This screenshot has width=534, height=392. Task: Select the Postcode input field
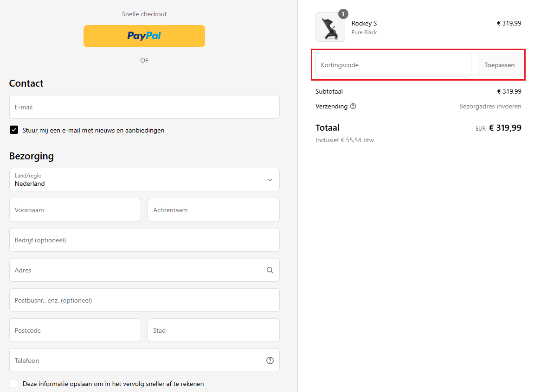75,330
